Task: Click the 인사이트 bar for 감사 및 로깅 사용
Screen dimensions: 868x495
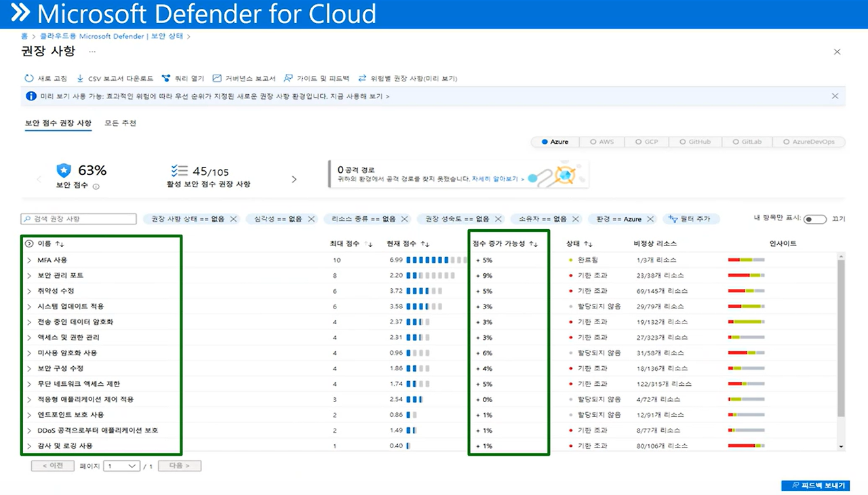Action: click(x=746, y=446)
